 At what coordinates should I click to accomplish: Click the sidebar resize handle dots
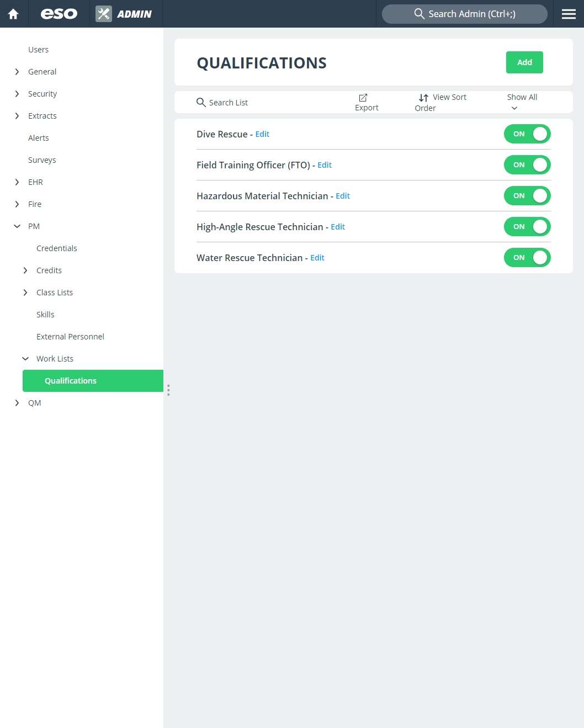[x=168, y=390]
